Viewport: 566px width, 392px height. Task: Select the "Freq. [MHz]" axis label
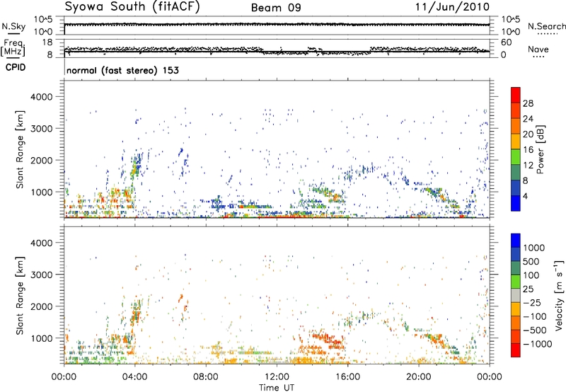pos(13,48)
